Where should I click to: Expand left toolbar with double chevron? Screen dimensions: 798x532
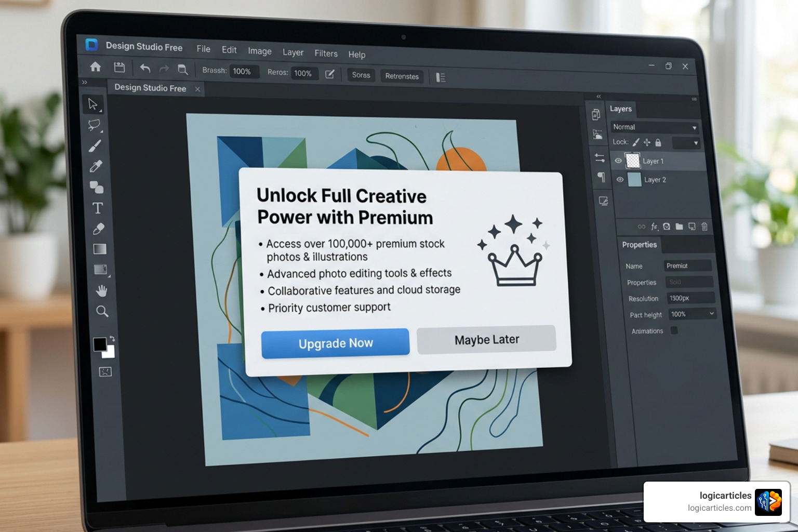pos(85,82)
